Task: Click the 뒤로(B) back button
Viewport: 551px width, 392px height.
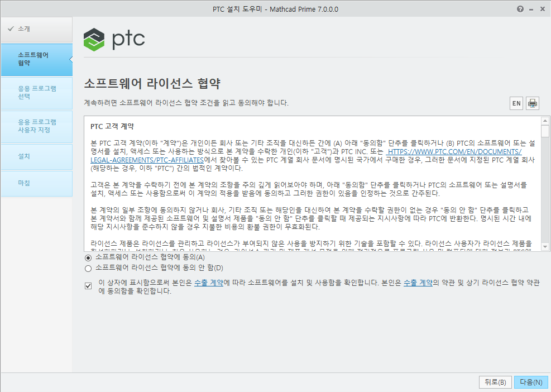Action: click(495, 382)
